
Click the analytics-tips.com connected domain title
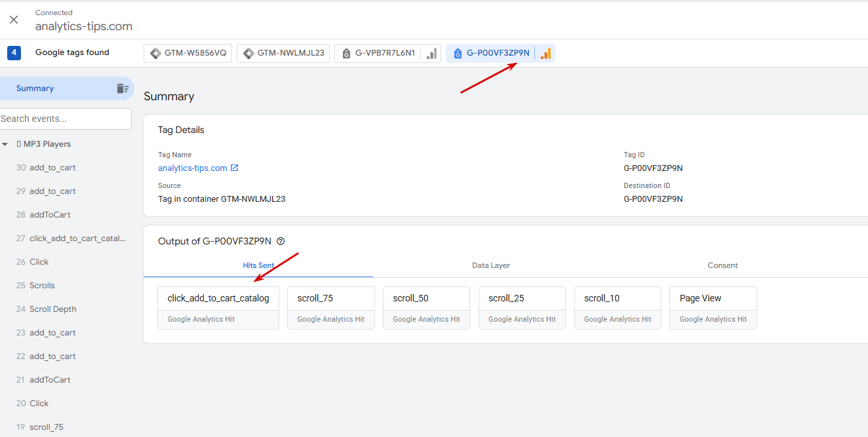[84, 27]
